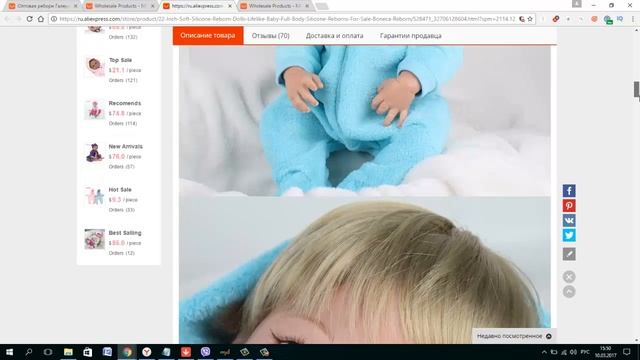Viewport: 640px width, 360px height.
Task: Click the Recomends doll thumbnail
Action: pos(95,109)
